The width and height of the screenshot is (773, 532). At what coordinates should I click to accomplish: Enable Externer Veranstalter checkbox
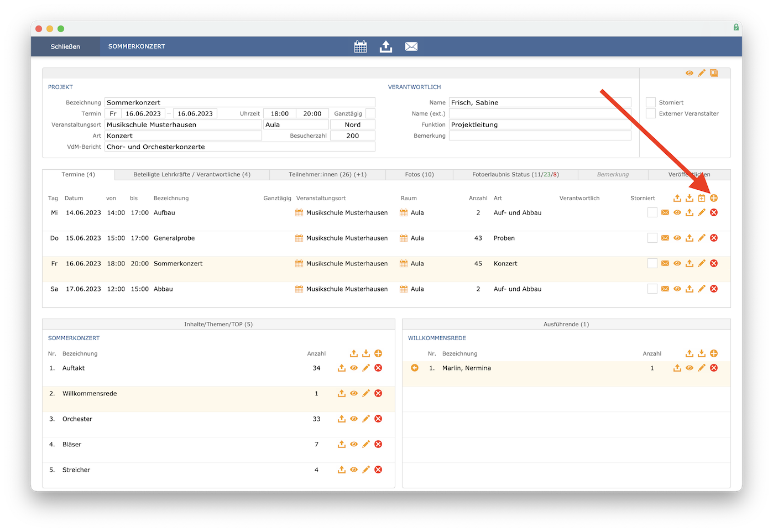651,113
